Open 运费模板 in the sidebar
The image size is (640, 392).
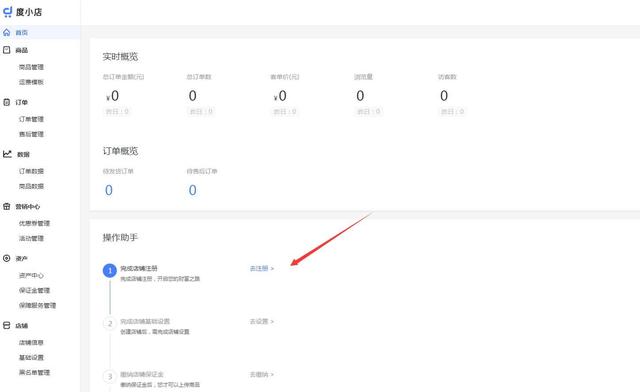[31, 82]
